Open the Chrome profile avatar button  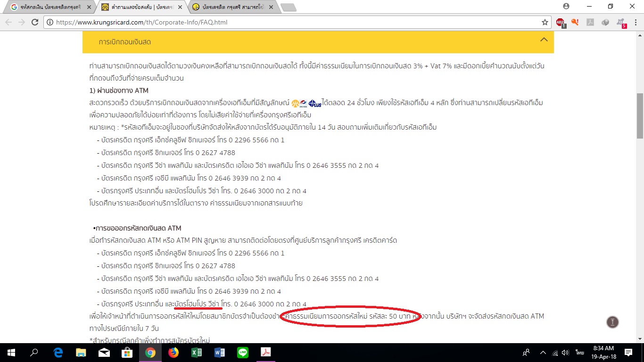566,6
